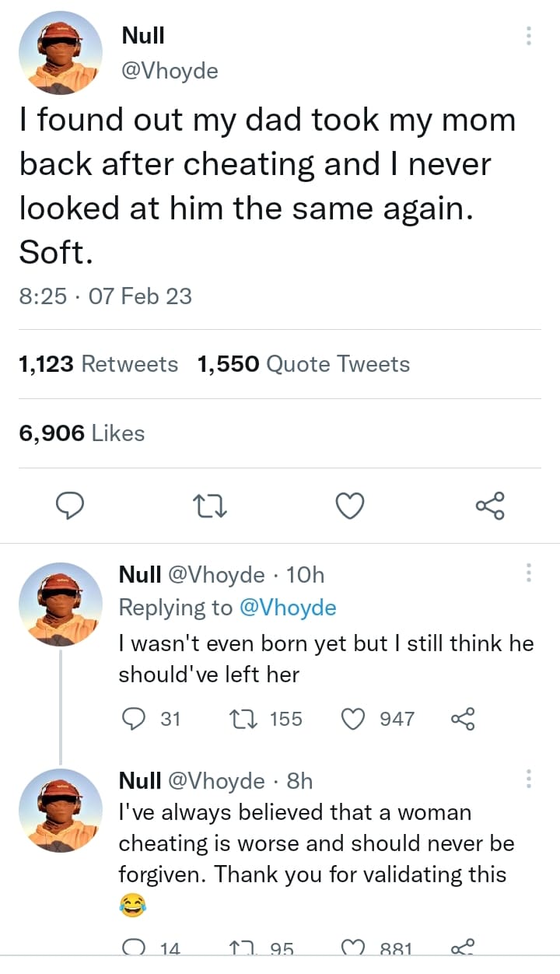The image size is (560, 974).
Task: Open comments on reply with 14 replies
Action: pos(134,948)
